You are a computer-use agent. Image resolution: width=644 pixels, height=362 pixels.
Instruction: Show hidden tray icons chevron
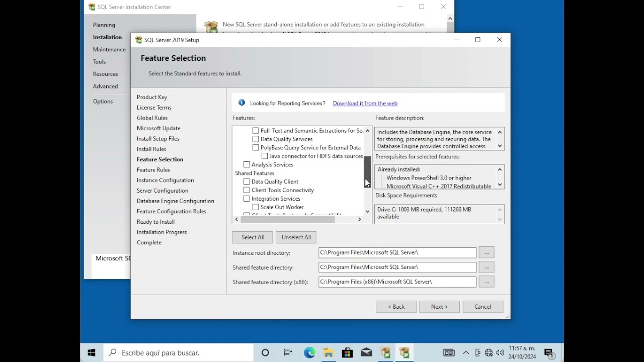466,353
